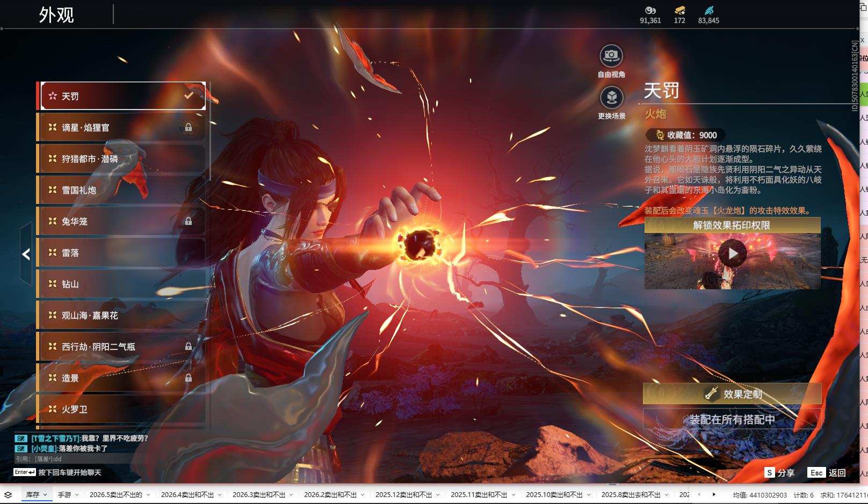This screenshot has height=504, width=868.
Task: Select the 雷落 skin entry
Action: [x=122, y=253]
